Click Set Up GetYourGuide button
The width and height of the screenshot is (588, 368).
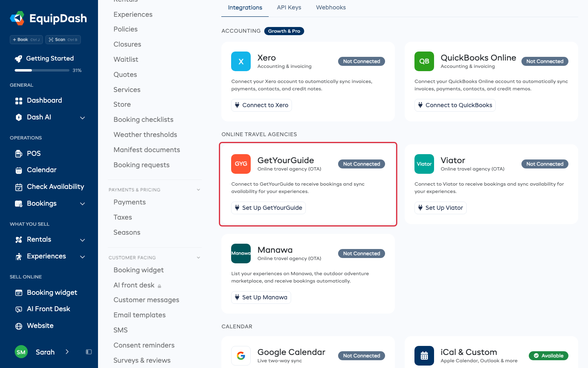click(268, 208)
